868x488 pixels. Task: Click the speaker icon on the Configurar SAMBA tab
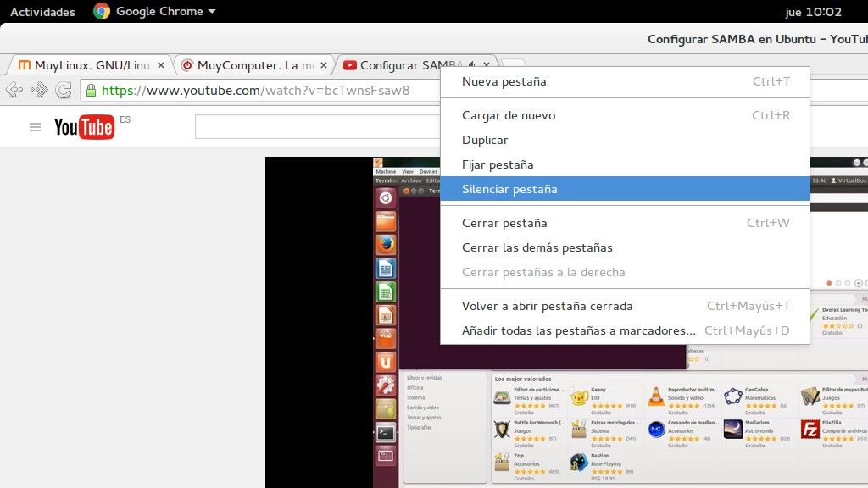click(x=471, y=64)
